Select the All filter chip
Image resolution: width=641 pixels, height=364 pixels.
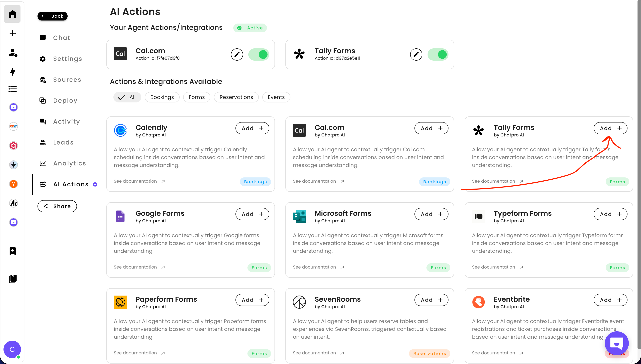[127, 97]
